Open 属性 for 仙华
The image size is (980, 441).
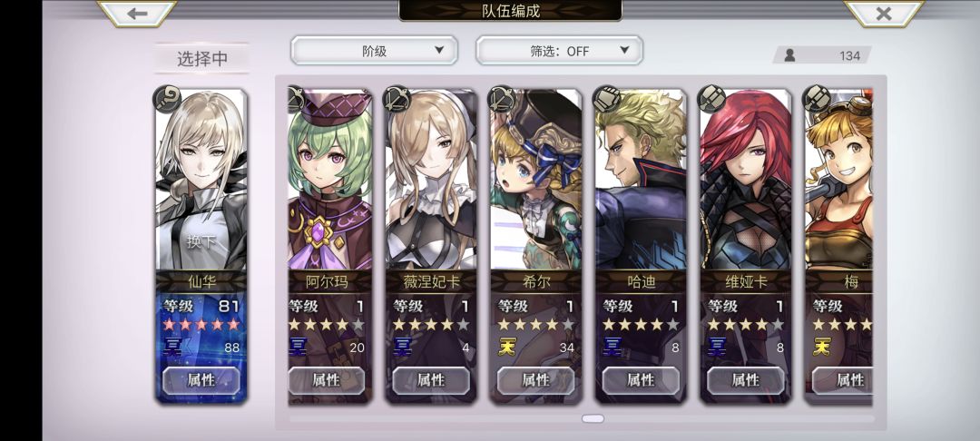(201, 380)
